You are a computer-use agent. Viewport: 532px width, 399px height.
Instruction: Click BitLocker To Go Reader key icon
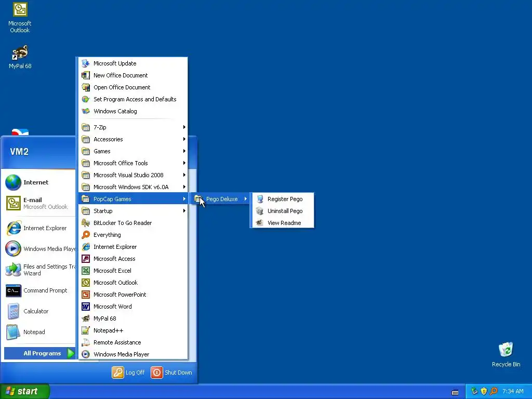click(x=86, y=223)
